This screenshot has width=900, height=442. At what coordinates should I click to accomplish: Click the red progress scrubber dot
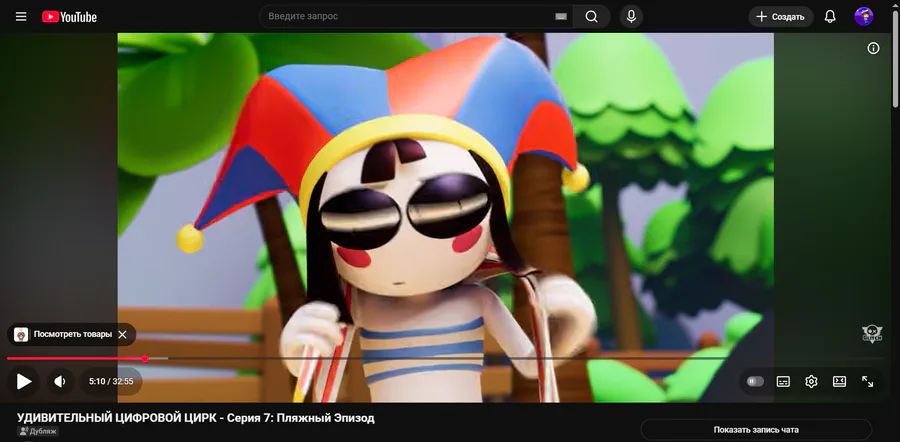[x=145, y=359]
